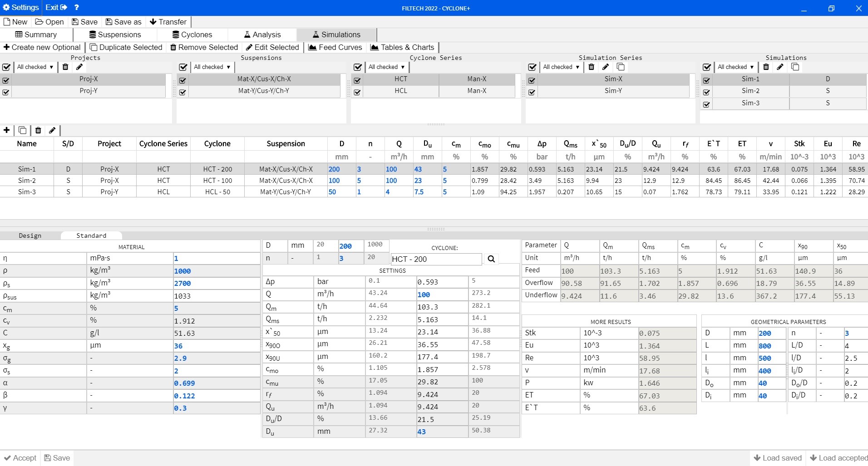Screen dimensions: 868x466
Task: Click the ρs value 2700 field
Action: click(216, 283)
